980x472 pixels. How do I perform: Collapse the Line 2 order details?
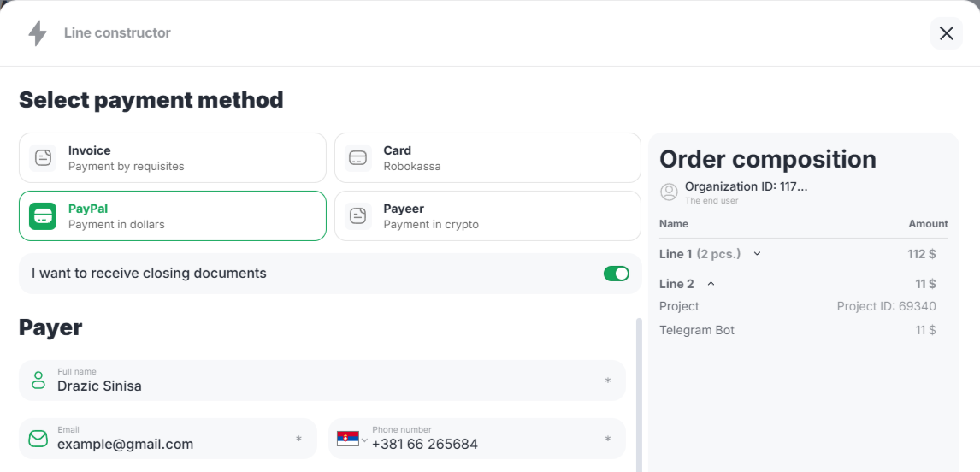(x=711, y=284)
